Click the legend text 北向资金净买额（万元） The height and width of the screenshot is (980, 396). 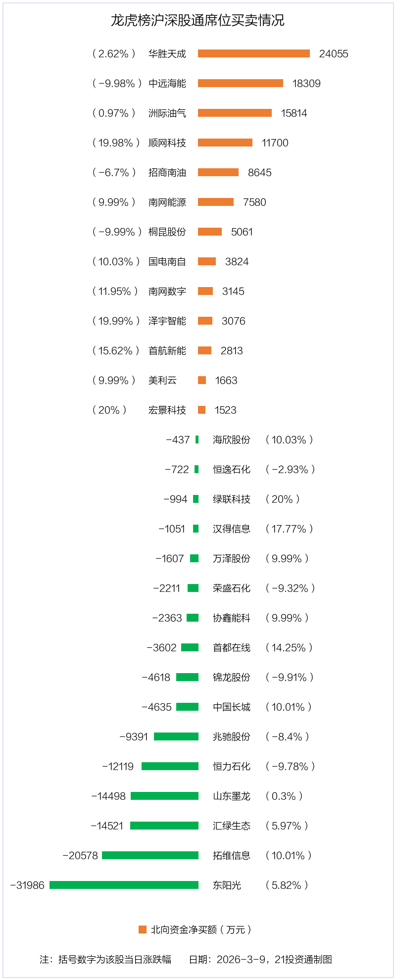[x=201, y=930]
